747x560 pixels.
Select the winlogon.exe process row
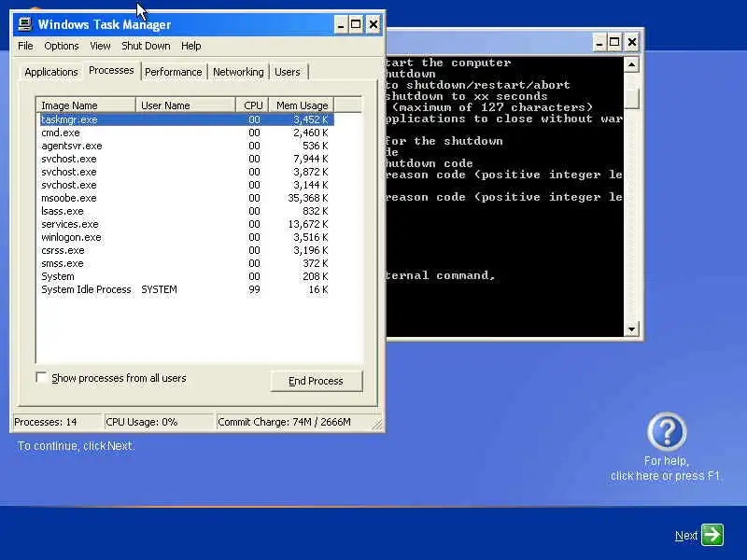click(x=186, y=237)
